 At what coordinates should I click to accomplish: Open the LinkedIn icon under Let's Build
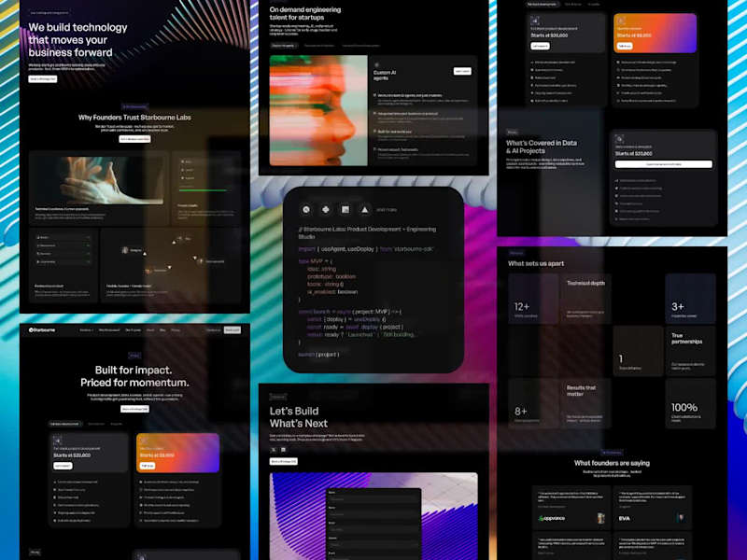(284, 450)
